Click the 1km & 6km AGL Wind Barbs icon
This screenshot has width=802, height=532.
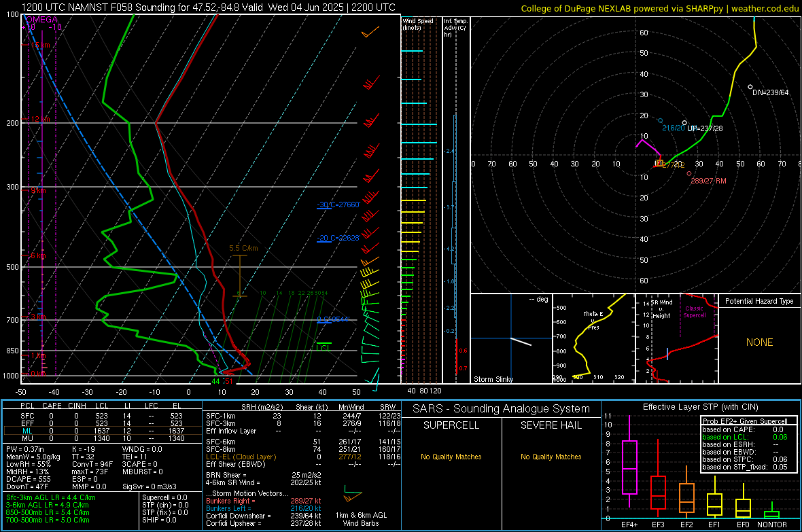(x=353, y=495)
